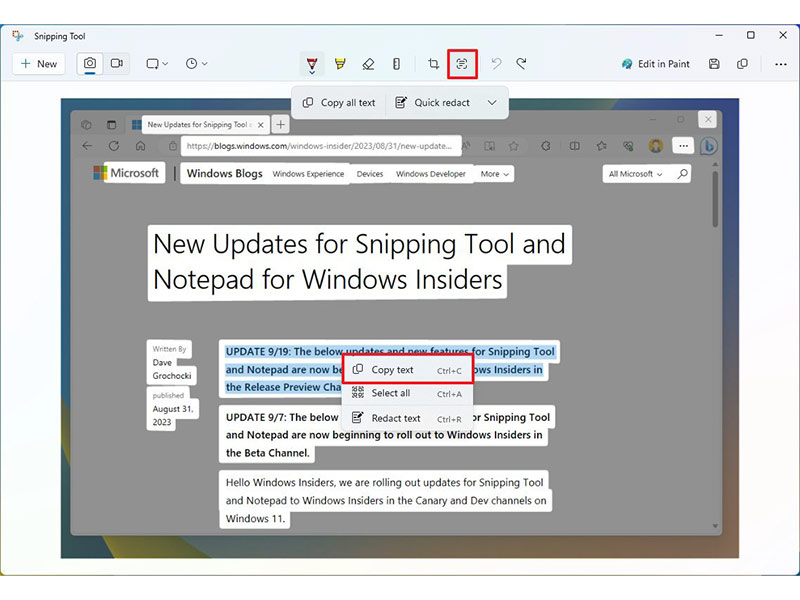The height and width of the screenshot is (600, 800).
Task: Click the browser split screen icon
Action: [x=574, y=146]
